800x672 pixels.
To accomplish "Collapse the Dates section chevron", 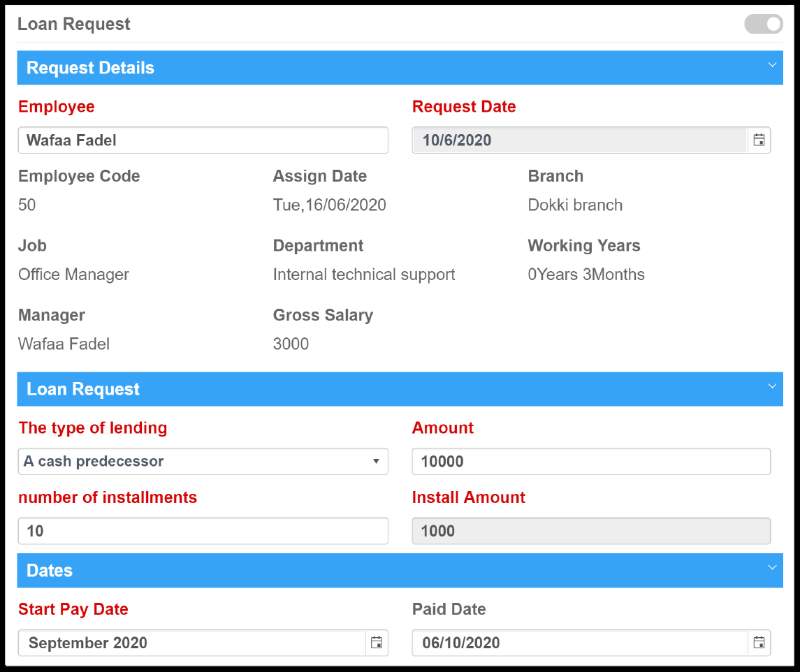I will tap(772, 567).
